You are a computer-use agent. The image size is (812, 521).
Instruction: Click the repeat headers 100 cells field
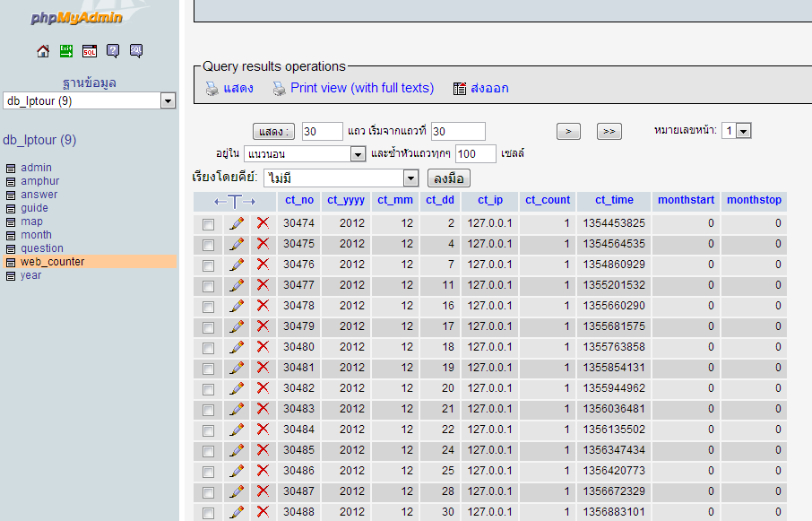pos(475,154)
